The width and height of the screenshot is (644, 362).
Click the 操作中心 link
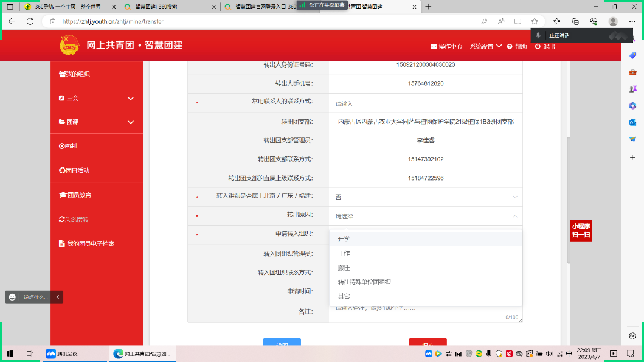pos(446,46)
